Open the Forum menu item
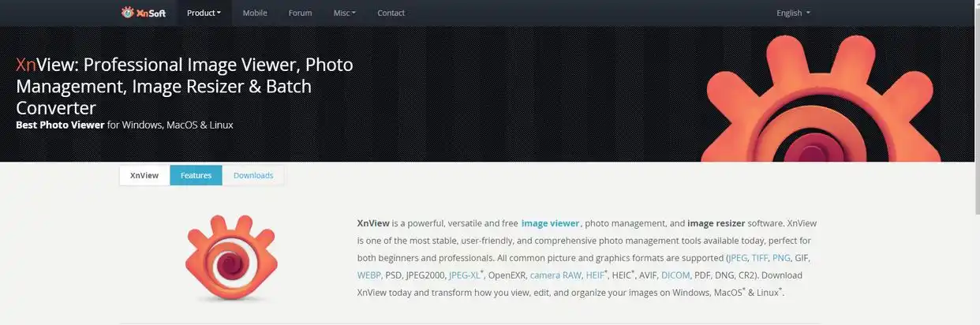This screenshot has width=980, height=325. click(x=300, y=13)
